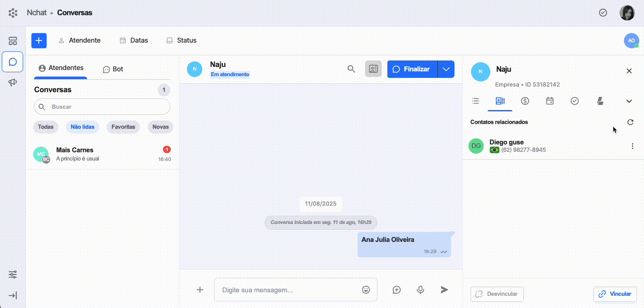Viewport: 644px width, 308px height.
Task: Click the Naju avatar in chat header
Action: 195,69
